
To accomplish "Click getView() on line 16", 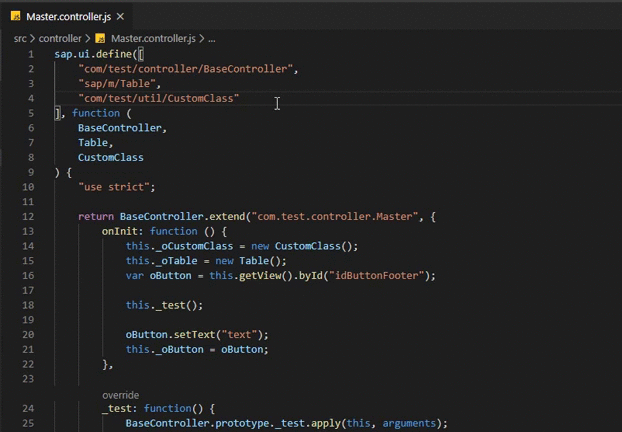I will (x=266, y=276).
